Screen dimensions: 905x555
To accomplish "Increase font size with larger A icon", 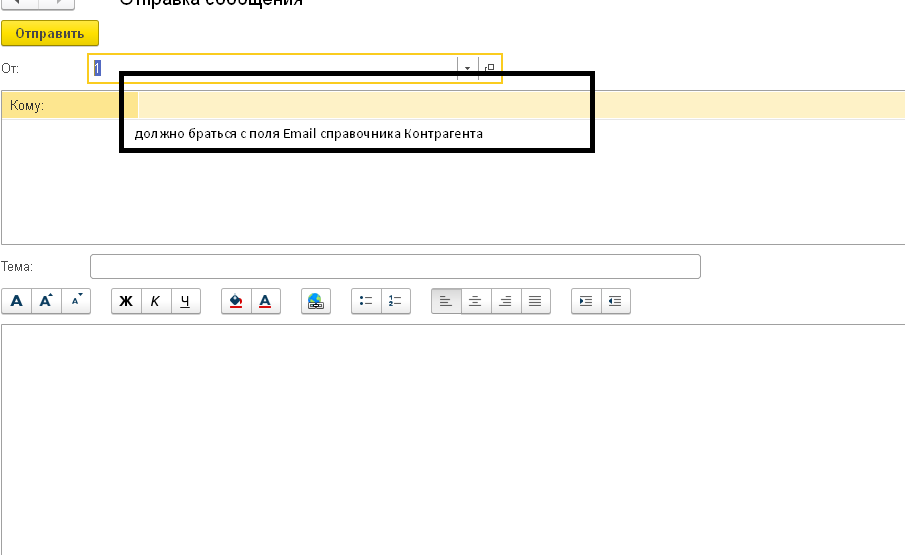I will (46, 301).
